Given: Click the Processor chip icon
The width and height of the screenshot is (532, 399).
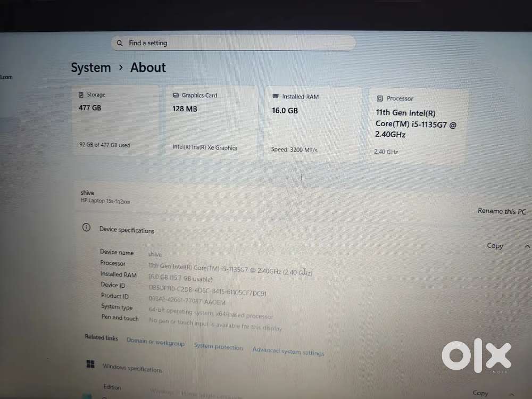Looking at the screenshot, I should point(380,98).
